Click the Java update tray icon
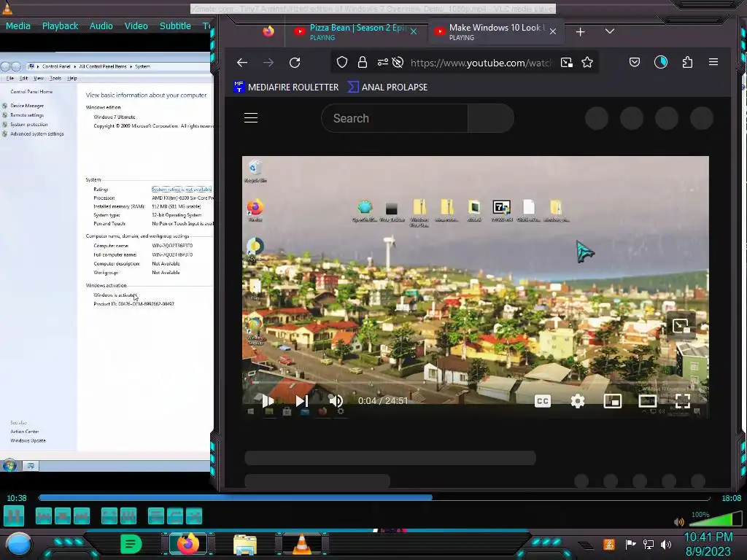 click(609, 544)
